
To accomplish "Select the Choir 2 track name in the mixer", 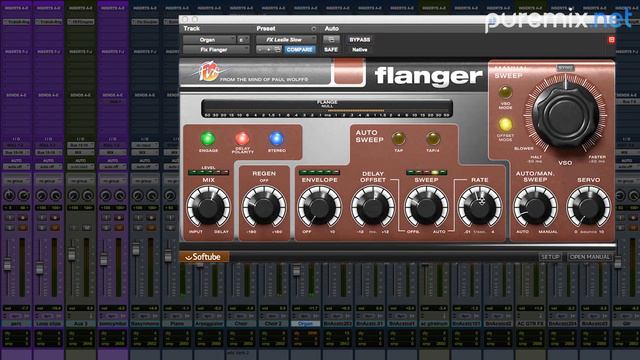I will (x=273, y=323).
